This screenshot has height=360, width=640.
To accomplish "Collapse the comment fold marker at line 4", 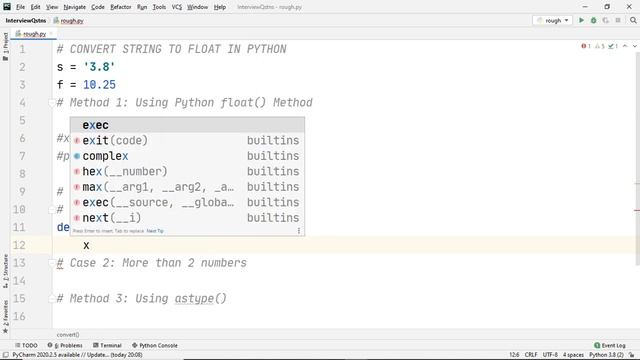I will [x=52, y=102].
